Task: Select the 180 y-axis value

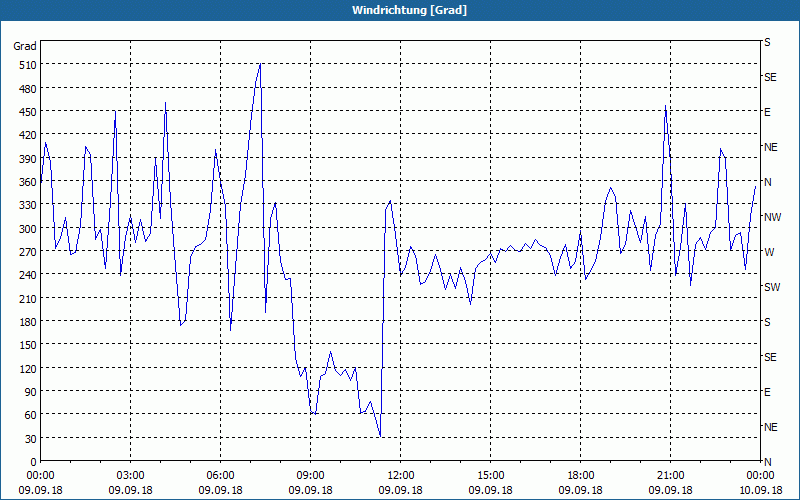Action: 28,322
